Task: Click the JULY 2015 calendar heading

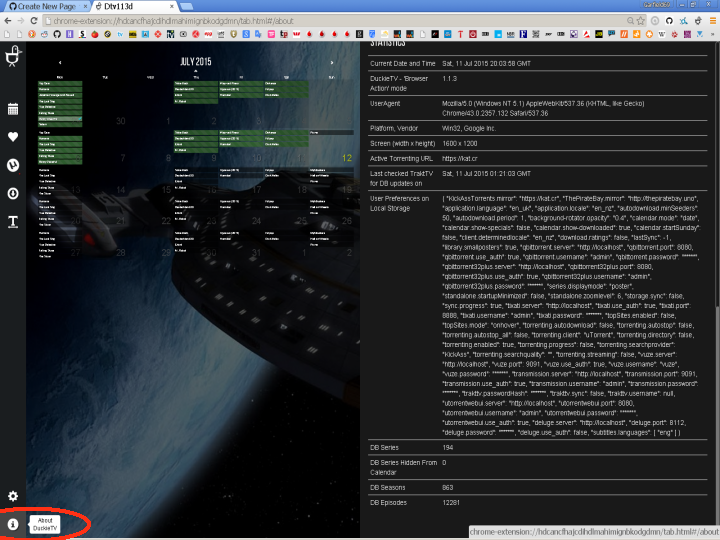Action: 196,62
